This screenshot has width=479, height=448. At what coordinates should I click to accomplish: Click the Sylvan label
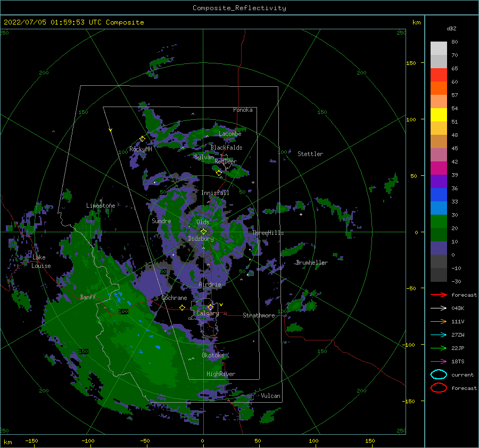coord(204,157)
